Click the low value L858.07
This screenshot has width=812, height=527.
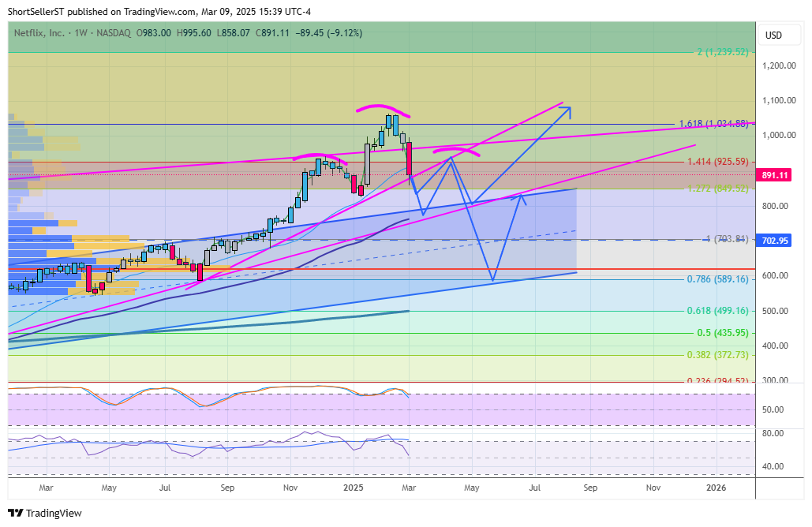tap(233, 33)
